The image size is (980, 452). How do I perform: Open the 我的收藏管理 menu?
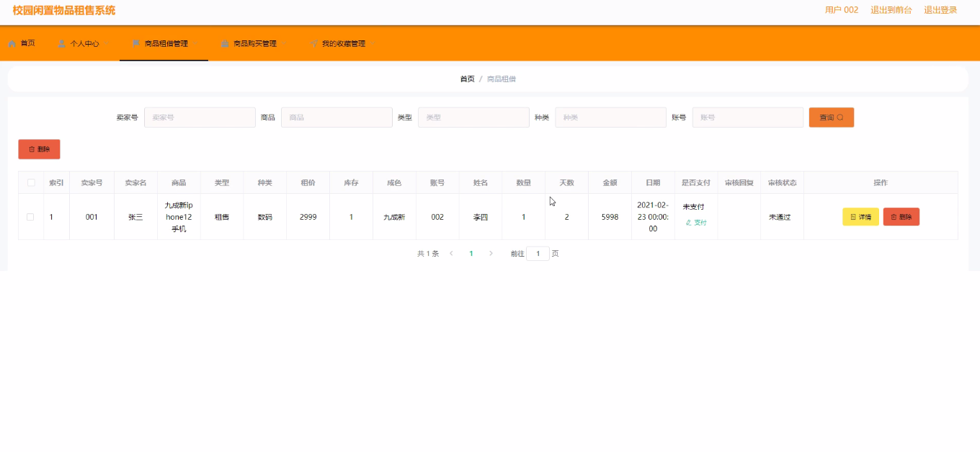343,44
